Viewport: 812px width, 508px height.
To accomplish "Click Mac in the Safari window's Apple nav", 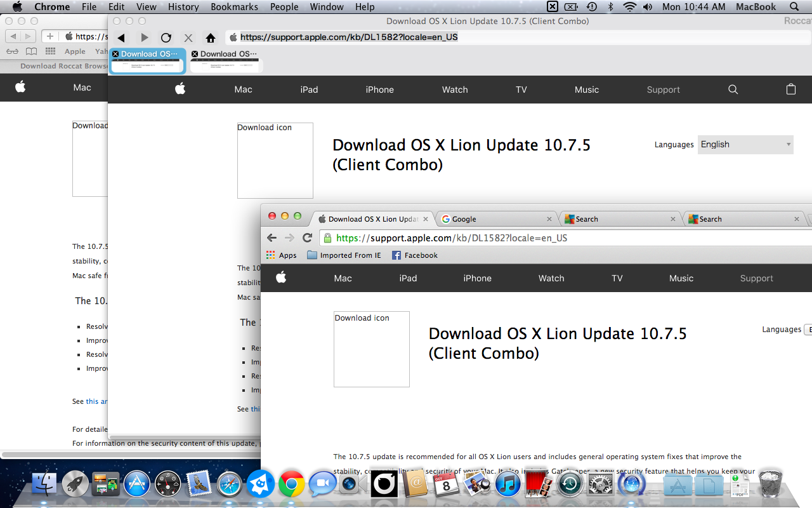I will click(x=82, y=88).
